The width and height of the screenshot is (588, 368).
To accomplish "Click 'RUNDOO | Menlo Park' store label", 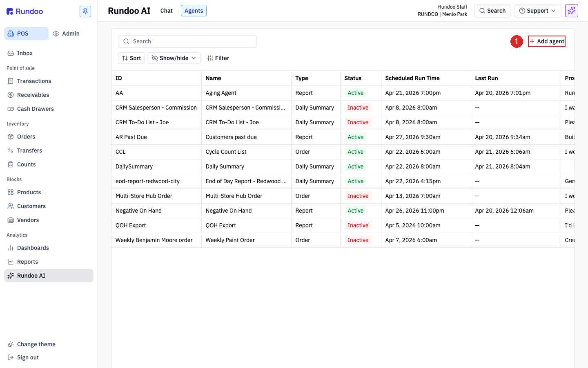I will point(442,14).
